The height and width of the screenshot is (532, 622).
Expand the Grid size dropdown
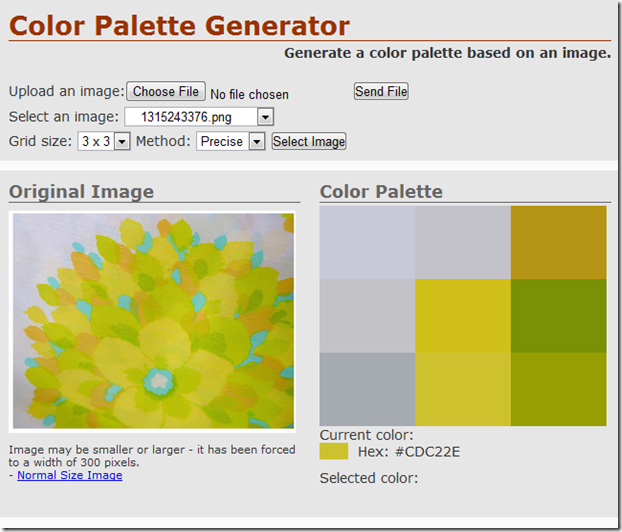(x=104, y=142)
